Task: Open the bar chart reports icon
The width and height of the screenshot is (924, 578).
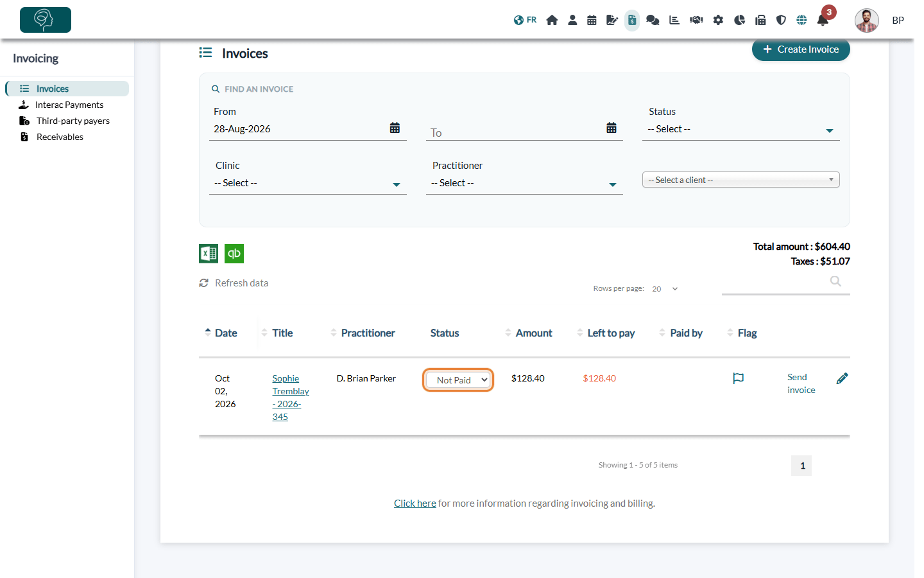Action: 674,20
